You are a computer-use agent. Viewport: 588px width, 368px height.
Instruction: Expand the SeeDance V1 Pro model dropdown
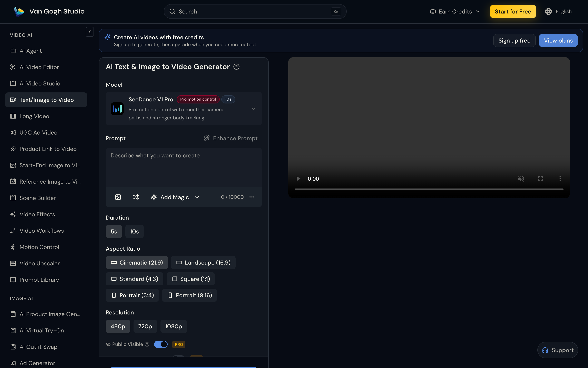pos(253,109)
